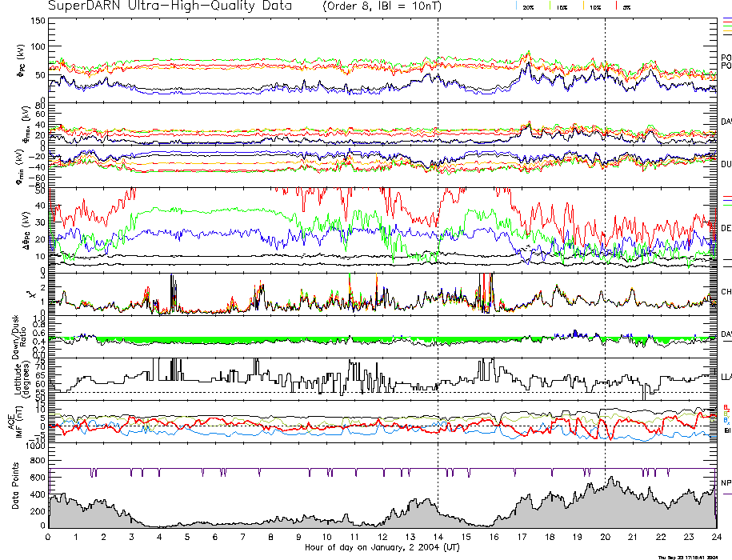The height and width of the screenshot is (560, 732).
Task: Click the 'Thu Sep 23 17:18:41 2004' timestamp
Action: [688, 557]
